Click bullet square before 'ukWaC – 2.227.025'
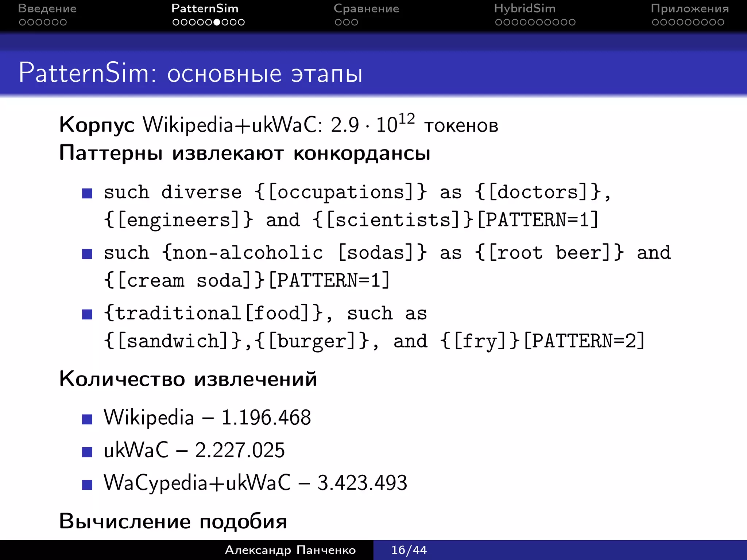This screenshot has height=560, width=747. [x=87, y=452]
